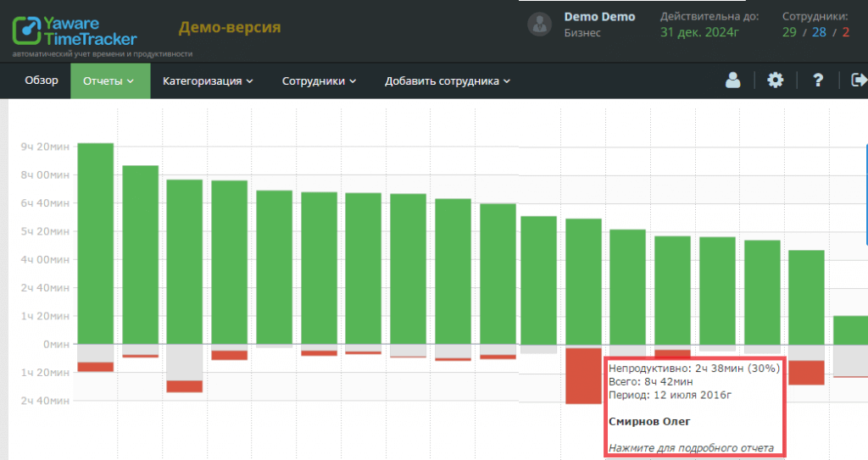Viewport: 868px width, 460px height.
Task: Click the question mark help icon
Action: pos(818,80)
